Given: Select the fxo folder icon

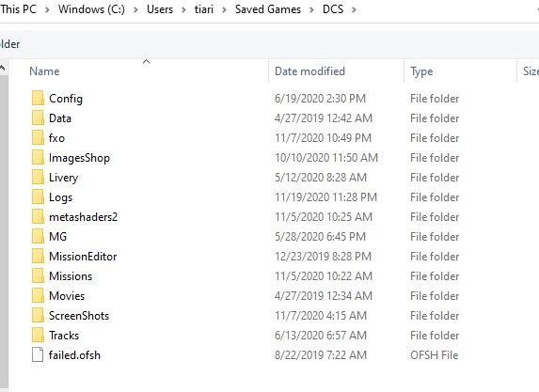Looking at the screenshot, I should [38, 138].
